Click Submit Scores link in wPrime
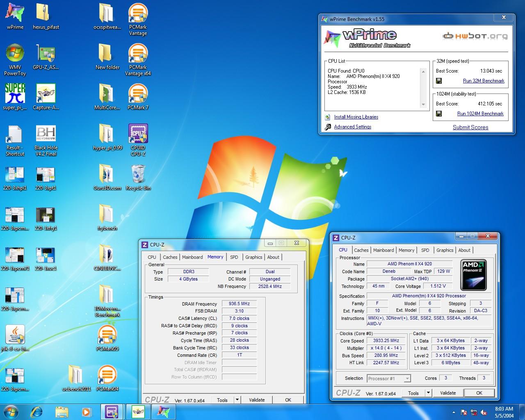Image resolution: width=525 pixels, height=420 pixels. (470, 127)
